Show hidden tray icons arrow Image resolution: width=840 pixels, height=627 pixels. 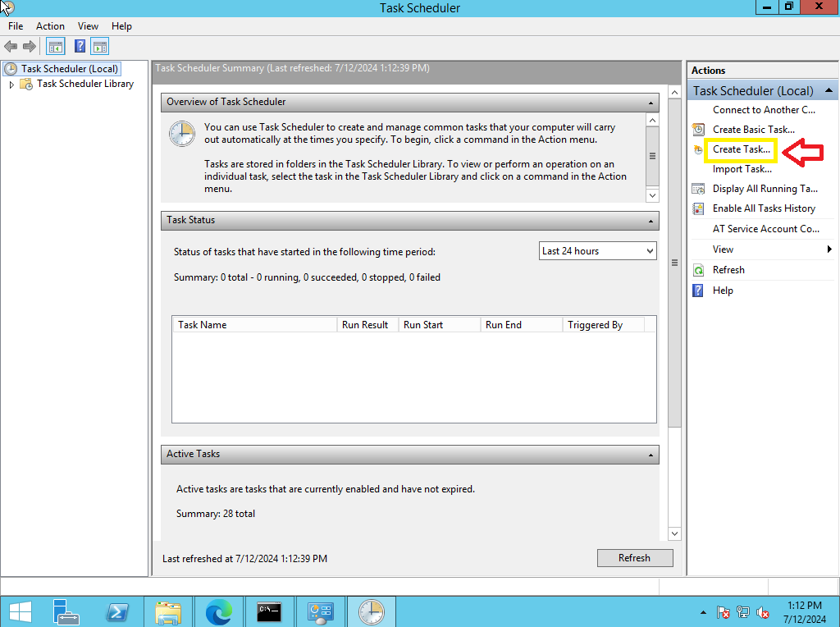[x=703, y=612]
